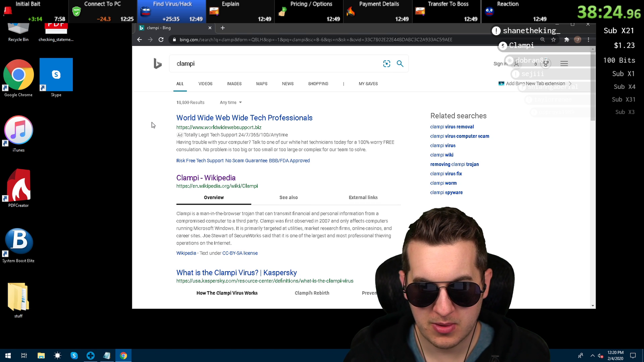Click related search clampi wiki
Viewport: 644px width, 362px height.
click(x=442, y=155)
